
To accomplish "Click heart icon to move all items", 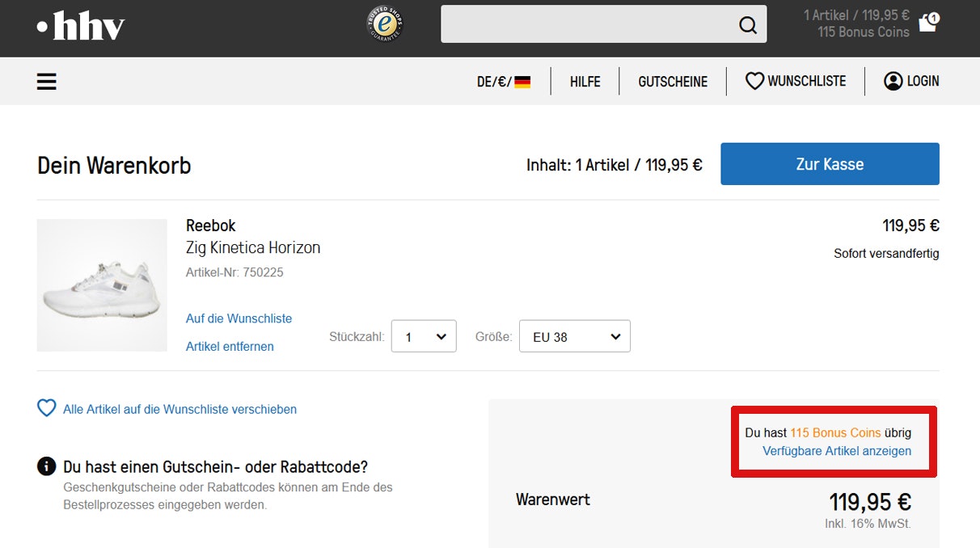I will point(47,409).
